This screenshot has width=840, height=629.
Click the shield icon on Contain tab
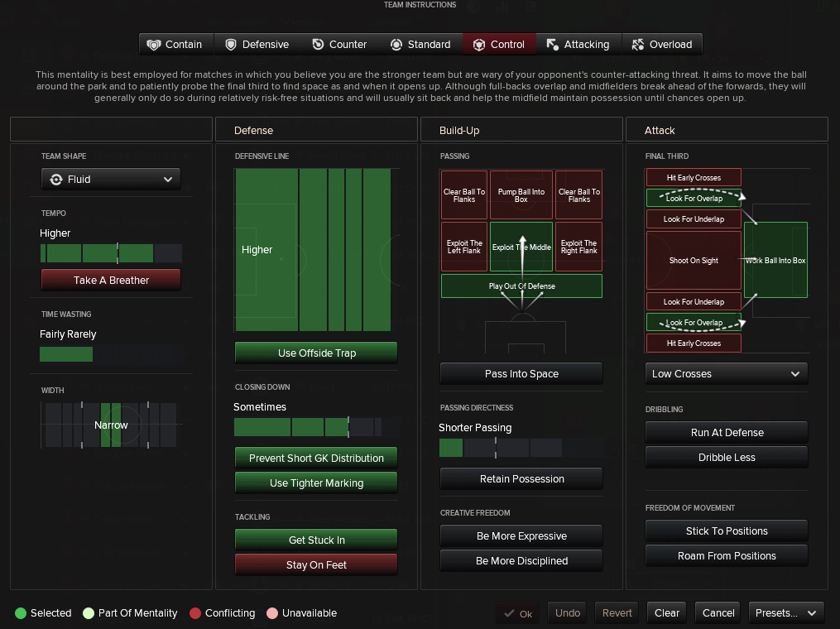tap(153, 45)
